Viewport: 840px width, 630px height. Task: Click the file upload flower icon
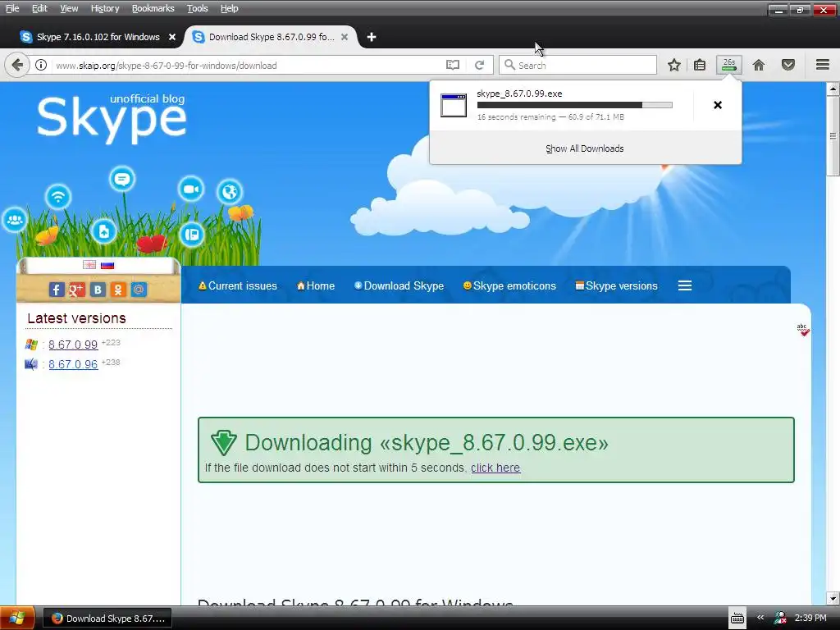point(104,231)
